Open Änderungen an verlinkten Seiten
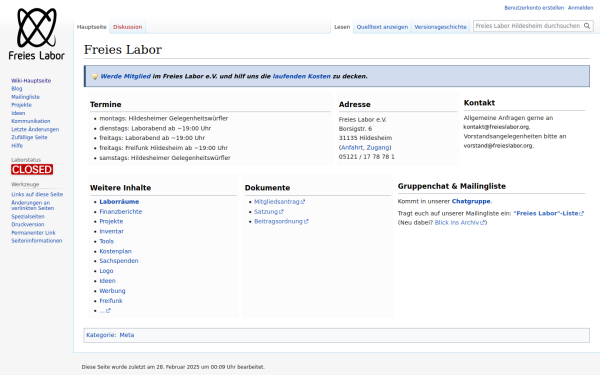600x375 pixels. (x=33, y=205)
